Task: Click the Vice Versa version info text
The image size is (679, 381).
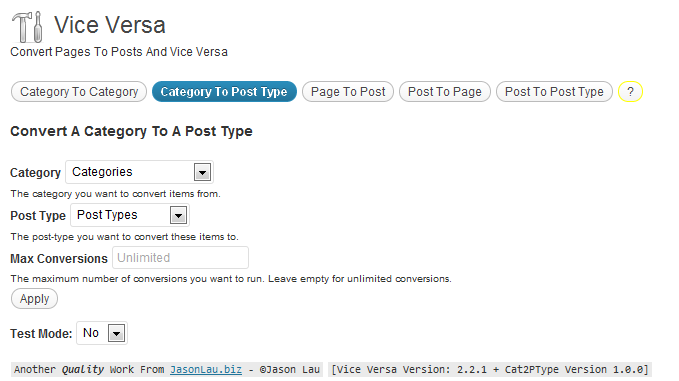Action: (490, 369)
